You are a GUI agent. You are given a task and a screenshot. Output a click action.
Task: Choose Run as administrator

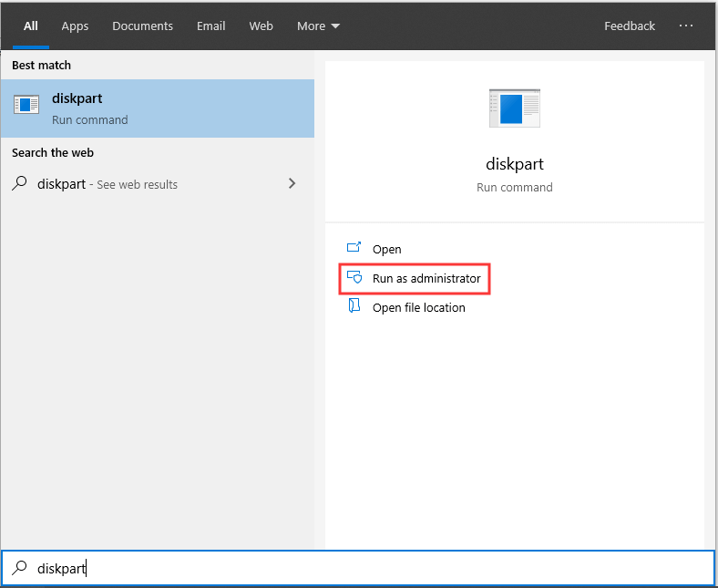pos(415,279)
